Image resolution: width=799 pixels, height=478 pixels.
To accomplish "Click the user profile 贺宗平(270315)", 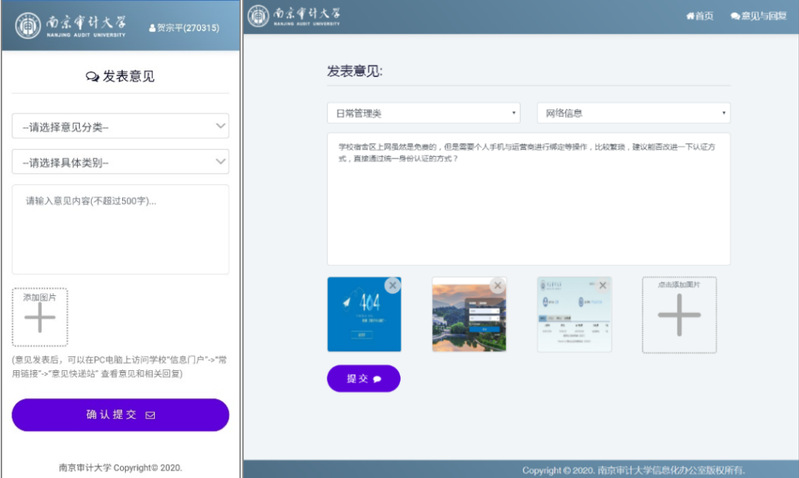I will click(183, 28).
